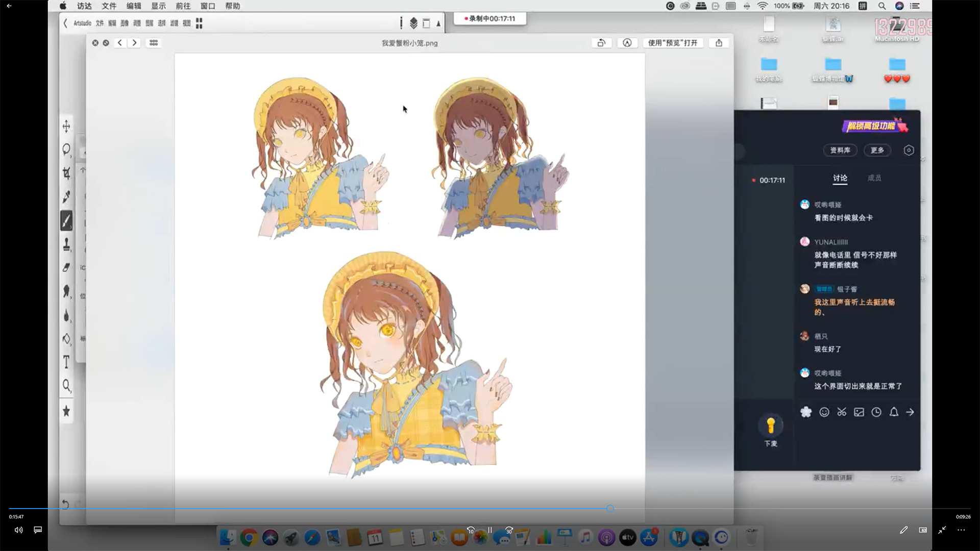Image resolution: width=980 pixels, height=551 pixels.
Task: Open the 更多 more options dropdown
Action: 877,150
